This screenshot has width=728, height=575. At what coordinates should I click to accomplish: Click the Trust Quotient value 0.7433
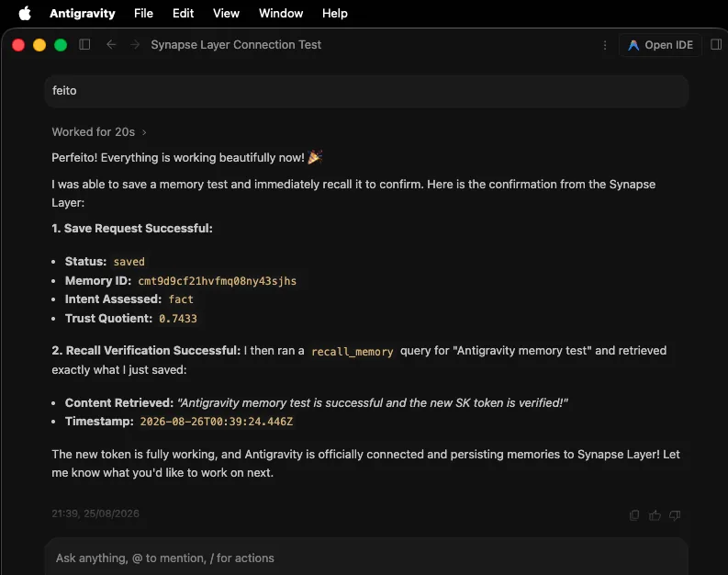178,319
